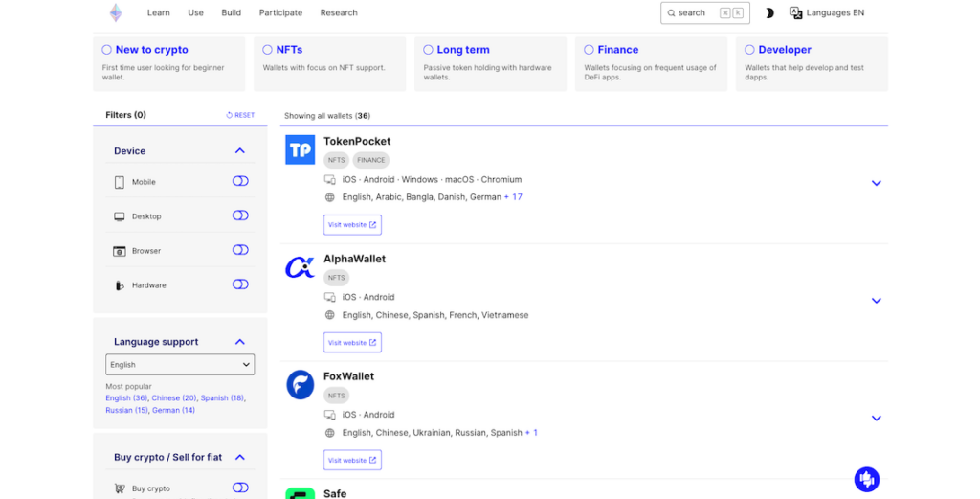Select the NFTs persona radio option
Screen dimensions: 980x499
click(268, 50)
